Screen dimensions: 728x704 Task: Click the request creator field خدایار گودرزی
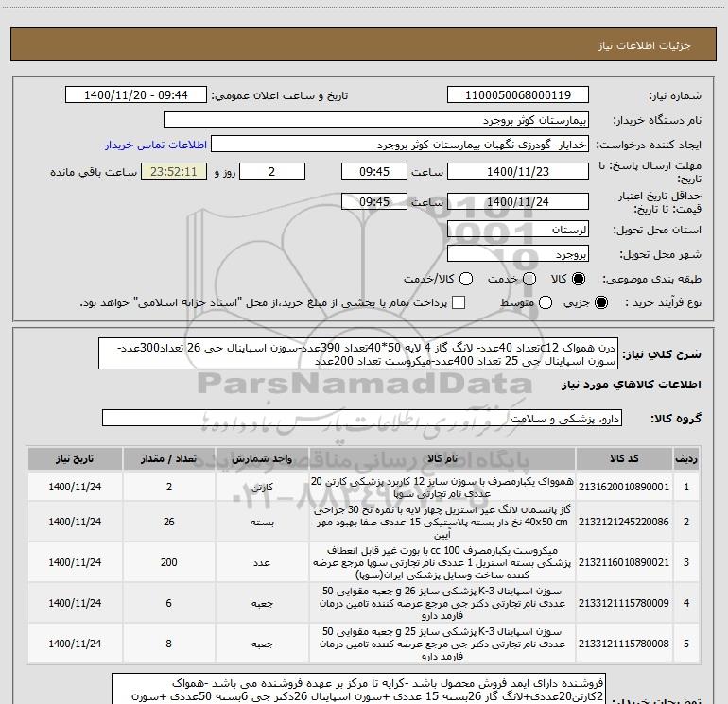pyautogui.click(x=400, y=145)
